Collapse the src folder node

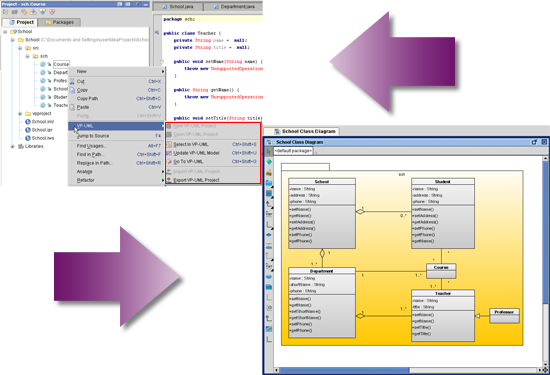(20, 48)
